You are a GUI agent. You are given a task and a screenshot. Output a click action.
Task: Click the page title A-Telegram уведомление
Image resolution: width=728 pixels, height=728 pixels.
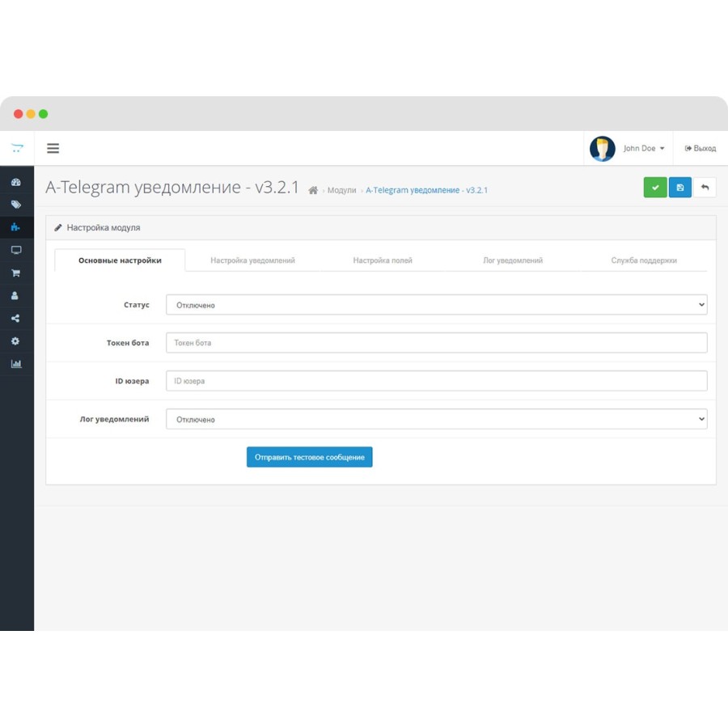[x=172, y=188]
